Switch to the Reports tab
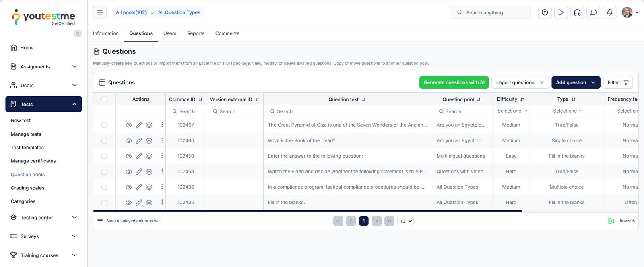This screenshot has width=644, height=267. pos(196,33)
